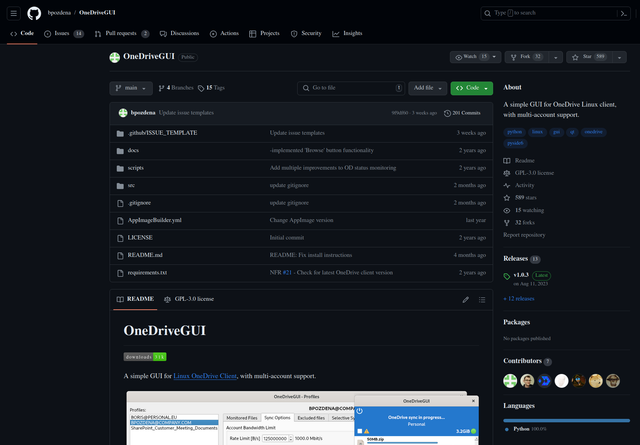Switch to the Pull requests tab
640x445 pixels.
click(122, 33)
